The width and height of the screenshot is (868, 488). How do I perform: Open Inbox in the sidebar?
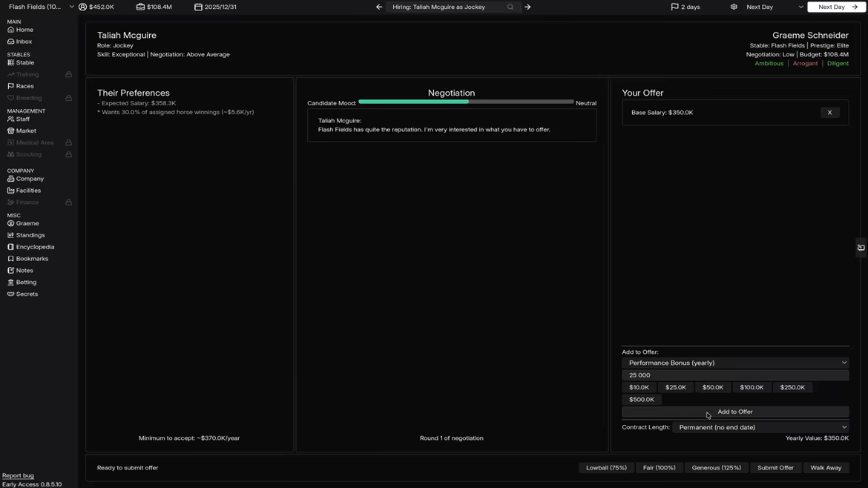[24, 42]
